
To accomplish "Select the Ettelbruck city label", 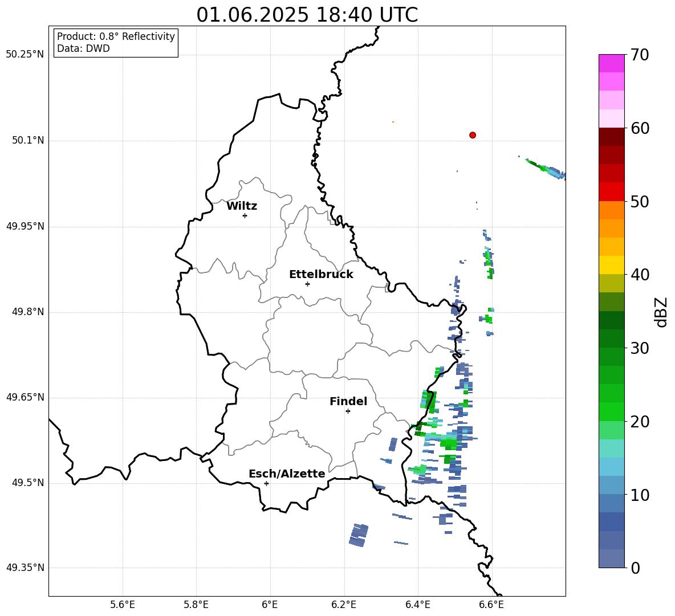I will pyautogui.click(x=321, y=275).
